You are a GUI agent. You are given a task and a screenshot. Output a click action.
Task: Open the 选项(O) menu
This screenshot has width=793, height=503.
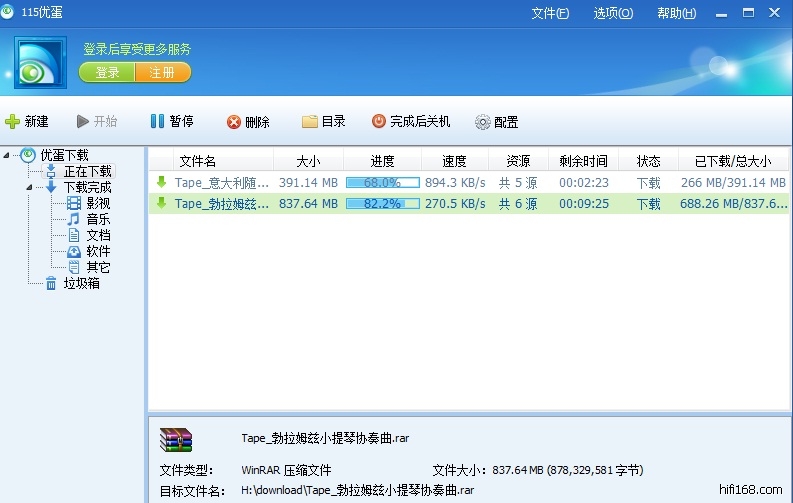613,13
